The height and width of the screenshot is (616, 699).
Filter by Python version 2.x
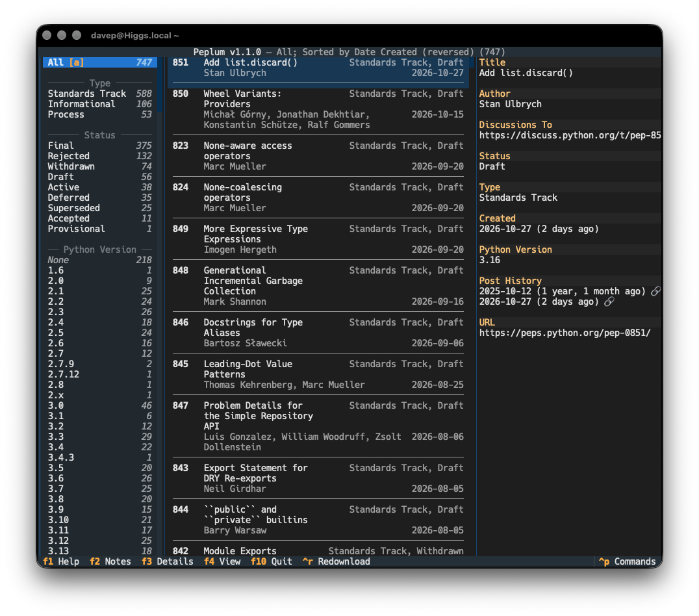(100, 395)
